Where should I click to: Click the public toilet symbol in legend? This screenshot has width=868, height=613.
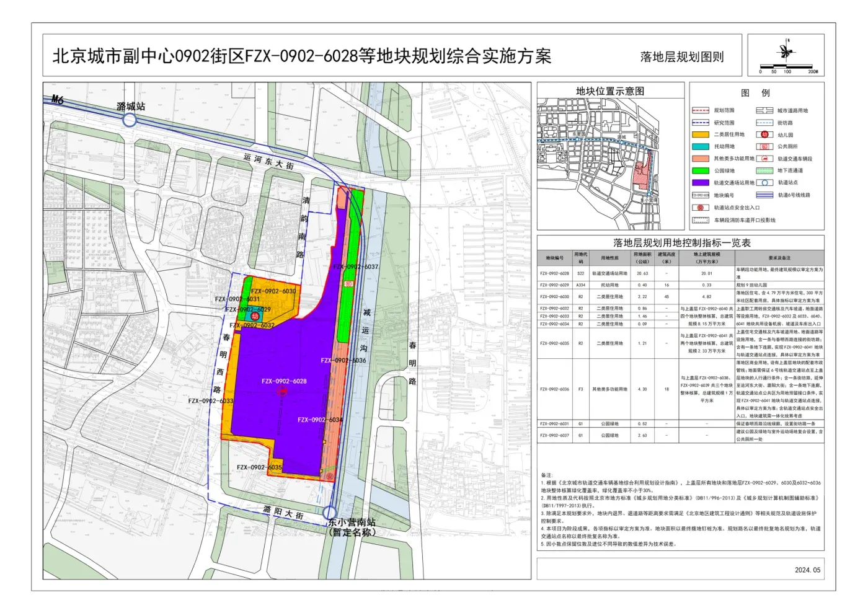pos(764,147)
